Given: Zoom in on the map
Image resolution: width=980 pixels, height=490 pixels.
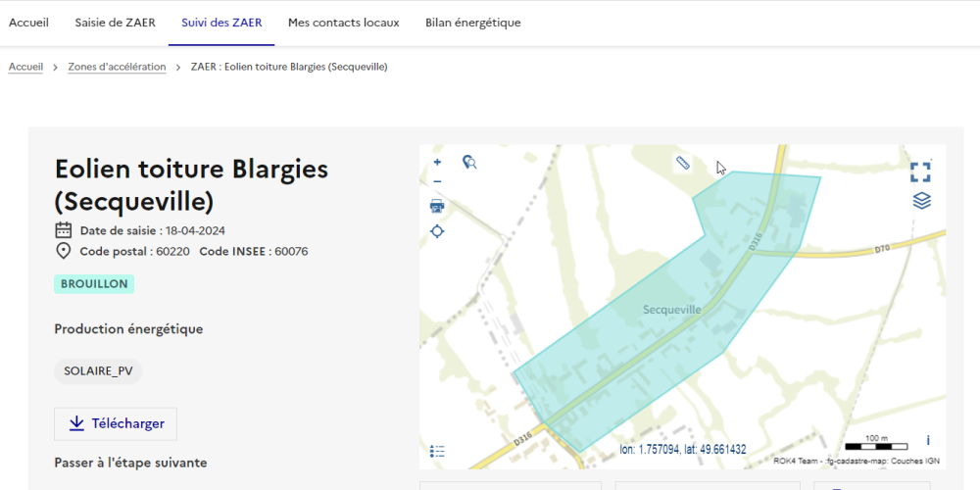Looking at the screenshot, I should (437, 163).
